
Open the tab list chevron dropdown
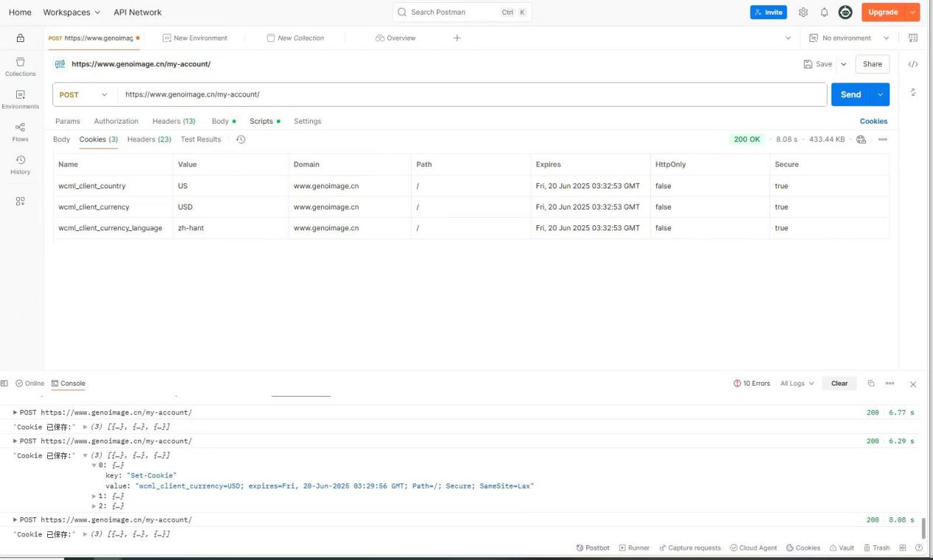point(788,38)
